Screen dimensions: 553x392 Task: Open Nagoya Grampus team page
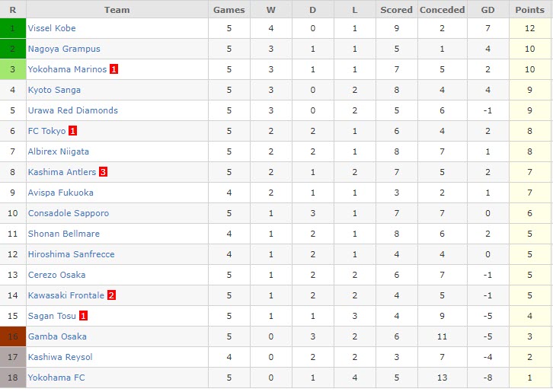[64, 49]
